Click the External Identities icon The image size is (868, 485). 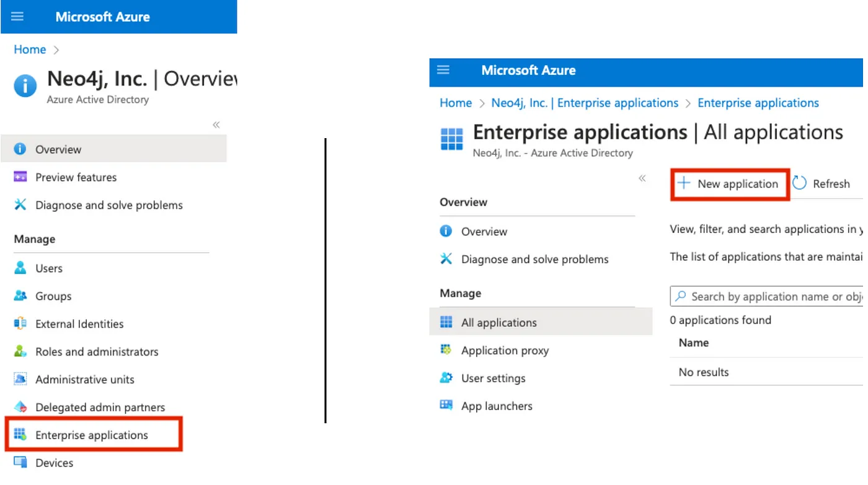[x=20, y=323]
